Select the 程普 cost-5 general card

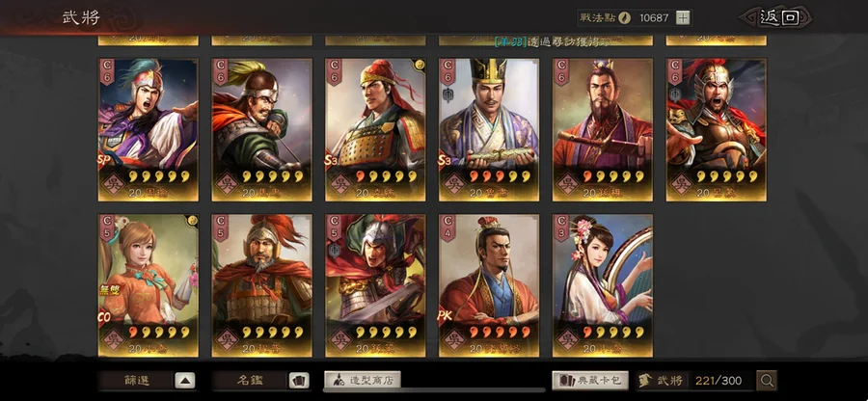[x=261, y=285]
